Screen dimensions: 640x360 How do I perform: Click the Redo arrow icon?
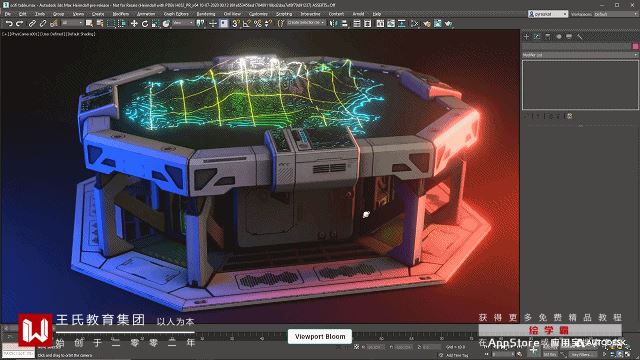pos(20,24)
